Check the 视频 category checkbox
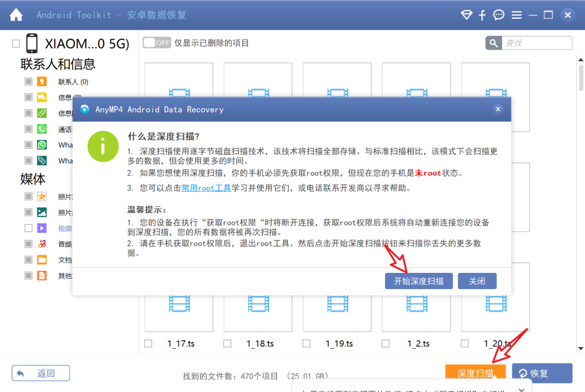Image resolution: width=585 pixels, height=392 pixels. [x=28, y=228]
